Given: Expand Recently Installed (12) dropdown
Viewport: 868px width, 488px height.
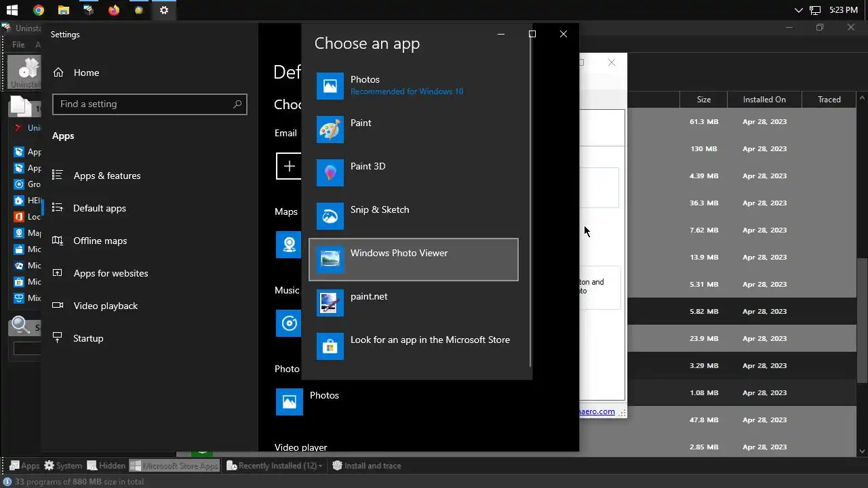Looking at the screenshot, I should tap(274, 466).
